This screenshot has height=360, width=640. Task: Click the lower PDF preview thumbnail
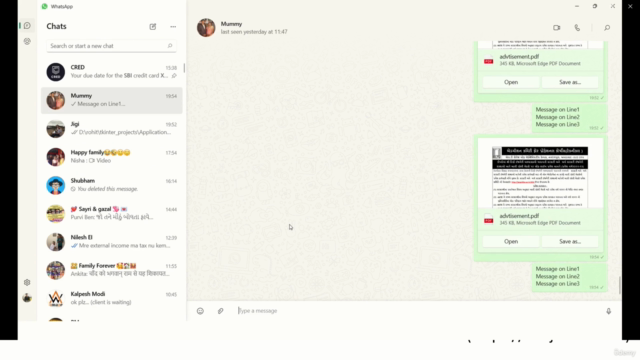(x=540, y=173)
